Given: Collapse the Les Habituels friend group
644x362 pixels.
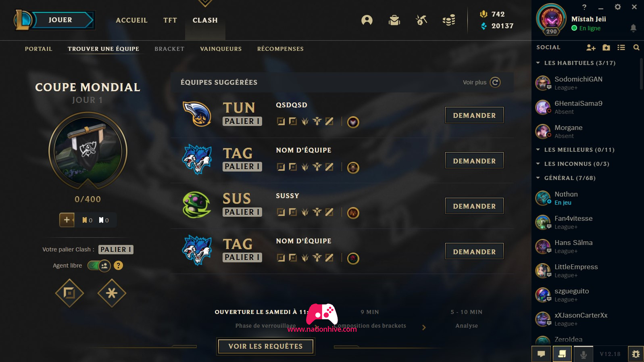Looking at the screenshot, I should [538, 63].
